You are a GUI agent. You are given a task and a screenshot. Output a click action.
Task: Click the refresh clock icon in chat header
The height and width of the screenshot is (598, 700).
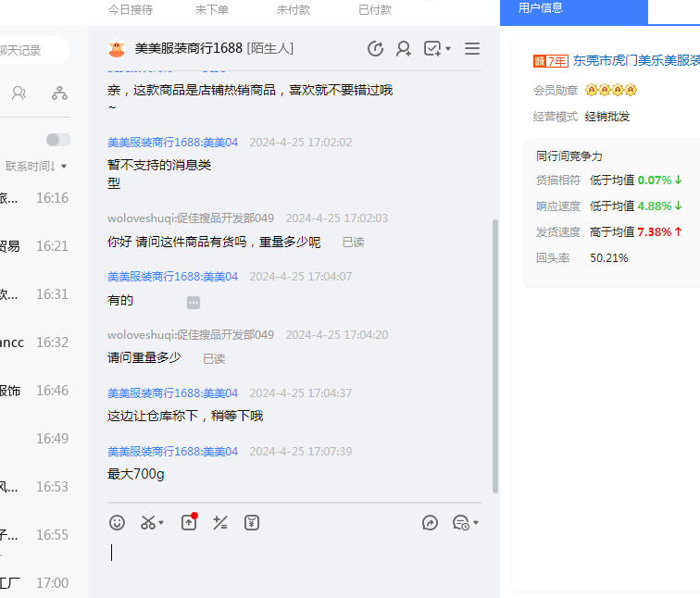coord(375,49)
